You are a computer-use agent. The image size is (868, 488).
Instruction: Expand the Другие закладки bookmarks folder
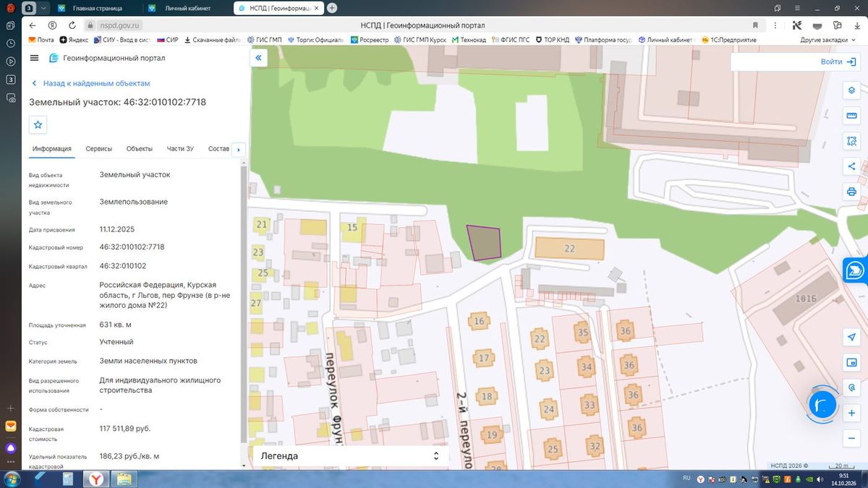(x=828, y=40)
